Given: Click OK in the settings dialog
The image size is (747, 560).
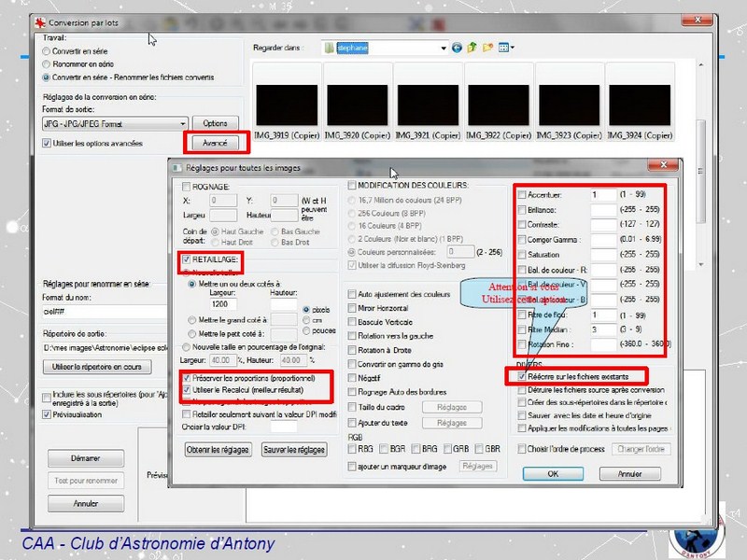Looking at the screenshot, I should [x=553, y=473].
